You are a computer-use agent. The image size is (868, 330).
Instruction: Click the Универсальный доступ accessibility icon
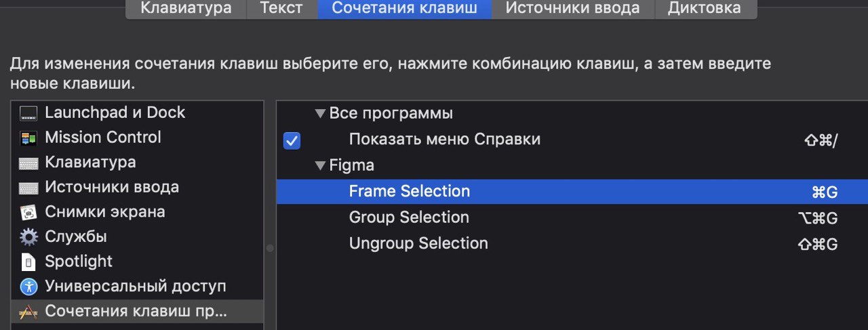[28, 287]
